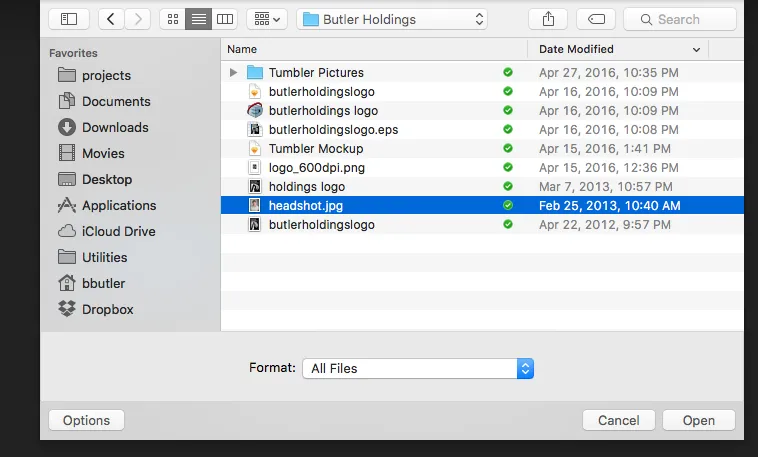Image resolution: width=758 pixels, height=457 pixels.
Task: Toggle the sidebar visibility button
Action: [x=69, y=19]
